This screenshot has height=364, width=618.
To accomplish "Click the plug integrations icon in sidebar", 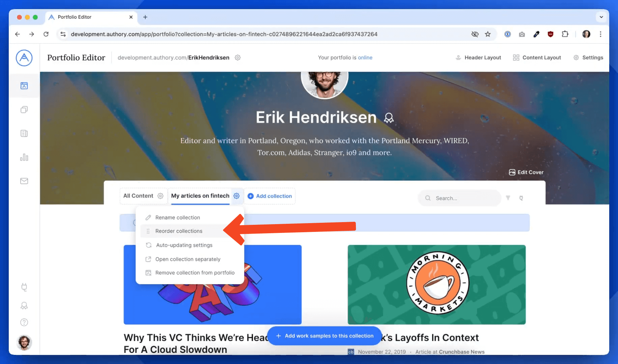I will point(24,287).
